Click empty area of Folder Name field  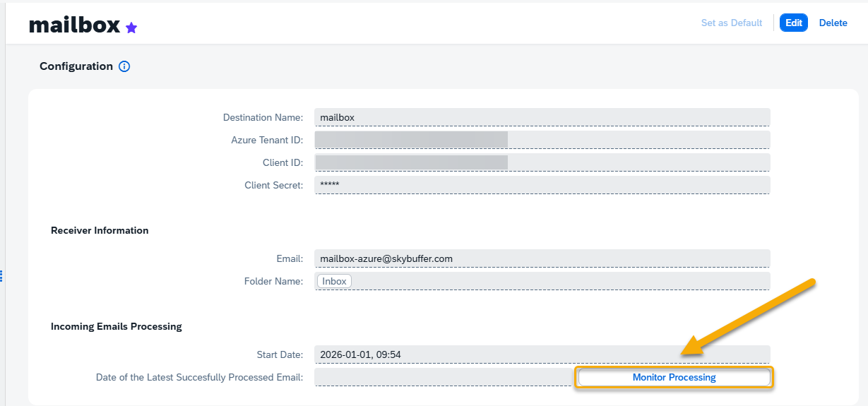tap(558, 281)
